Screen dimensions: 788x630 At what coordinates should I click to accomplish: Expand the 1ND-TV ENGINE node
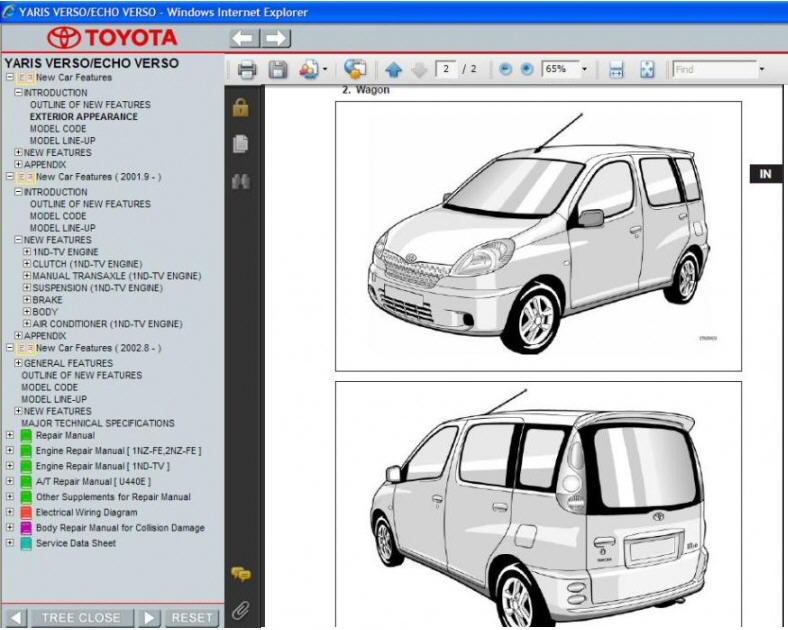(27, 252)
